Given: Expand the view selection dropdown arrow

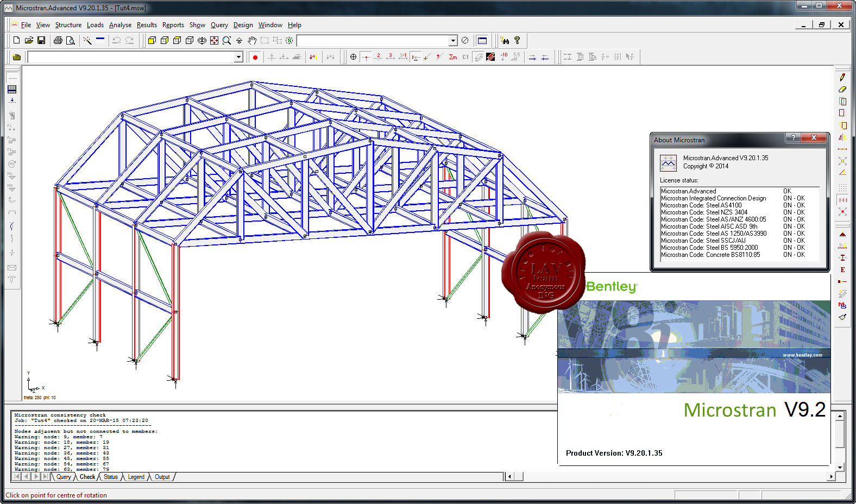Looking at the screenshot, I should point(453,41).
